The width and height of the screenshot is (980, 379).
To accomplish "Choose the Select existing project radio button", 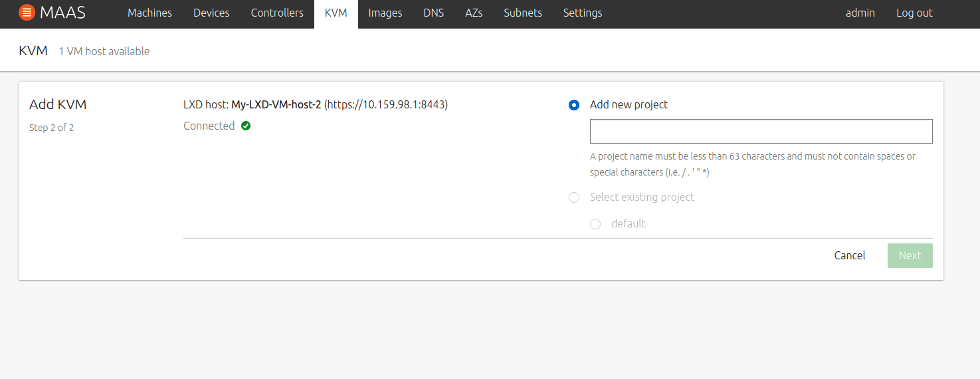I will (574, 197).
